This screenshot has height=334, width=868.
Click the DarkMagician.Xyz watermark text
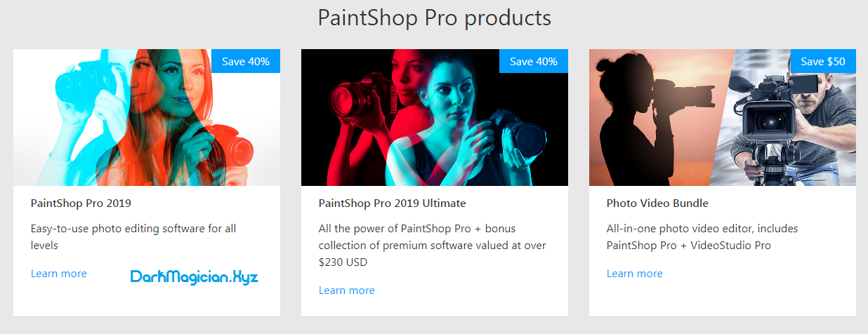[195, 277]
